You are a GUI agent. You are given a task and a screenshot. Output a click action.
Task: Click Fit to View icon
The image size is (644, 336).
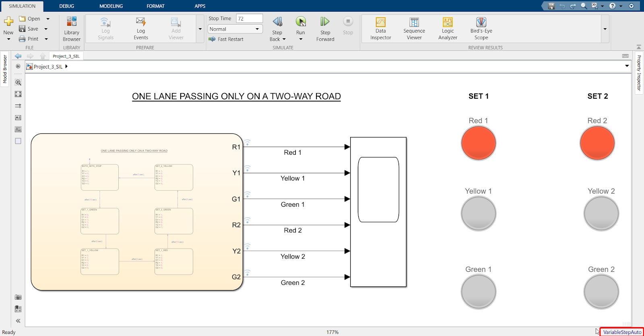(18, 94)
